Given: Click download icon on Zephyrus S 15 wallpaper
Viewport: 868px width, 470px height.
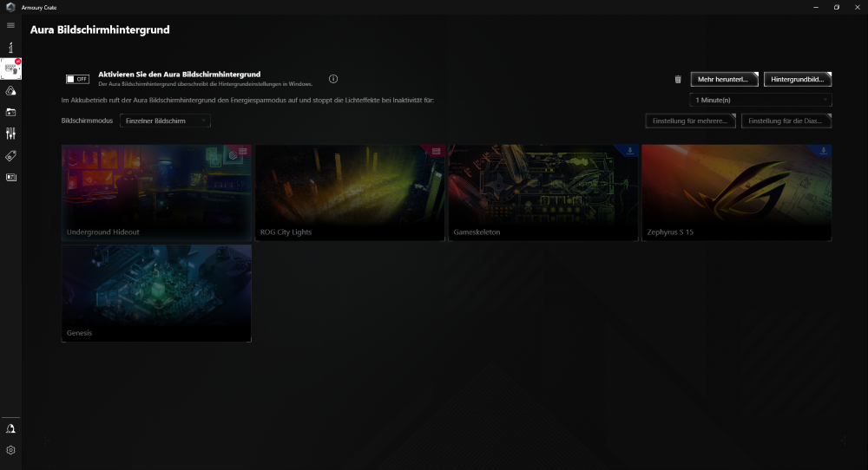Looking at the screenshot, I should [823, 150].
